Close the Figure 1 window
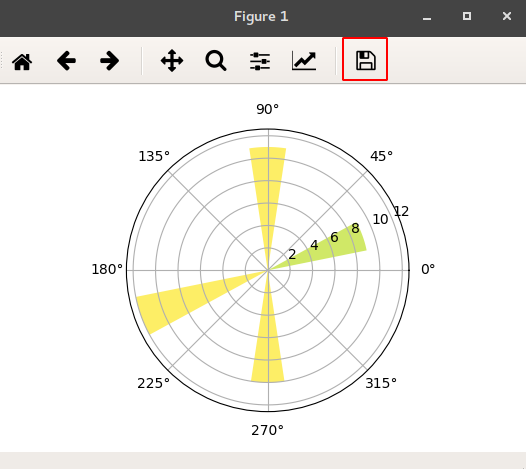This screenshot has width=526, height=469. 507,16
